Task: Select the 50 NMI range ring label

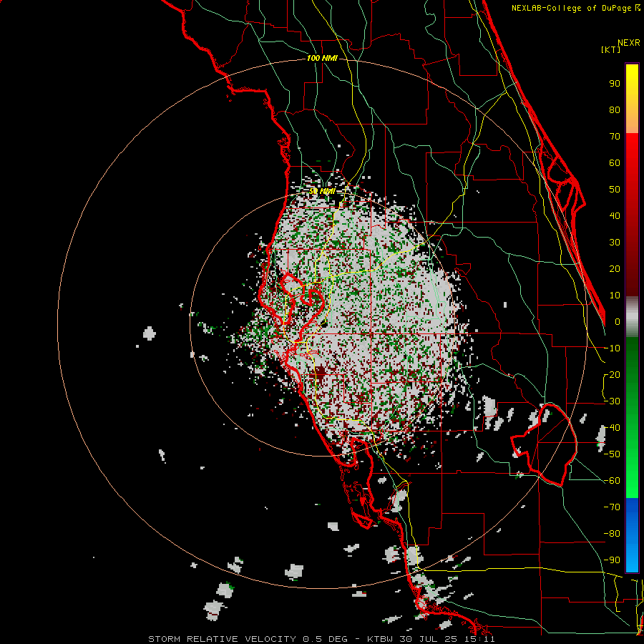Action: (322, 191)
